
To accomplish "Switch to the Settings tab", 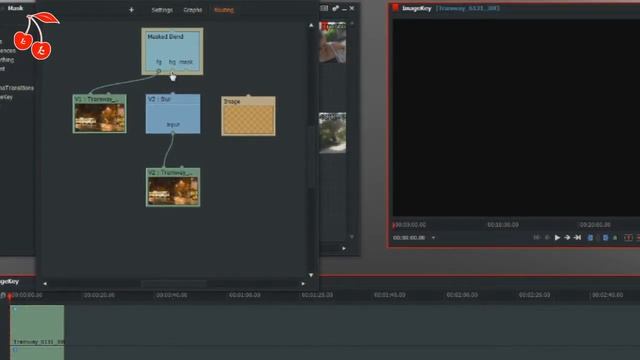I will (x=162, y=10).
